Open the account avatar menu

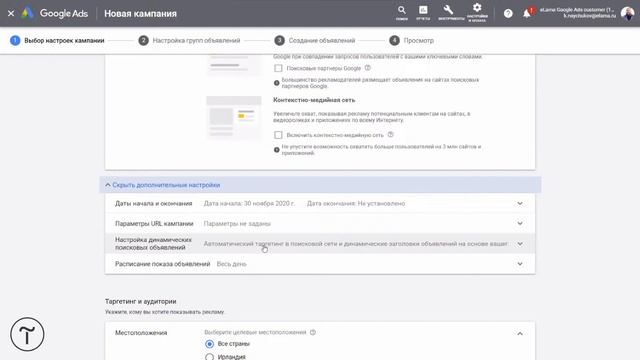(627, 13)
